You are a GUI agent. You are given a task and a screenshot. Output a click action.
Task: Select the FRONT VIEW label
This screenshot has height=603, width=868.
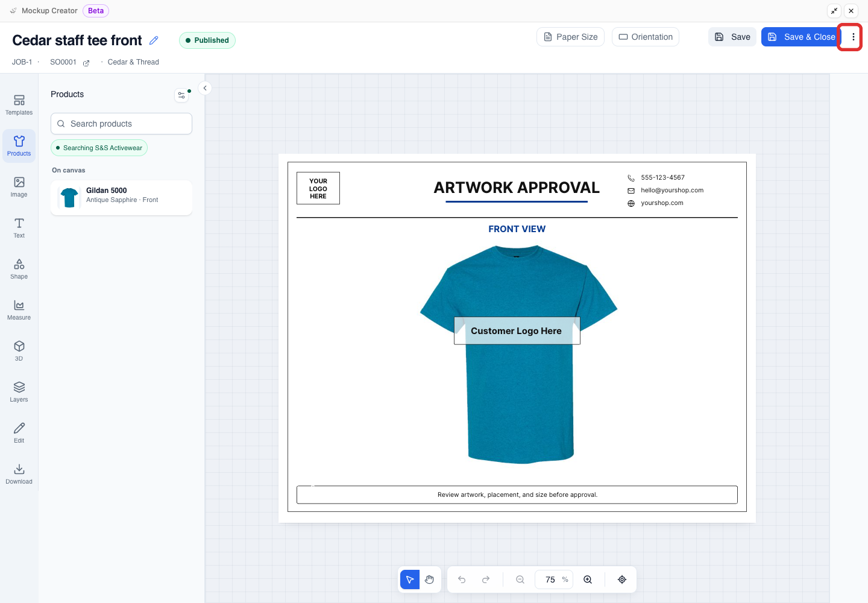tap(517, 229)
